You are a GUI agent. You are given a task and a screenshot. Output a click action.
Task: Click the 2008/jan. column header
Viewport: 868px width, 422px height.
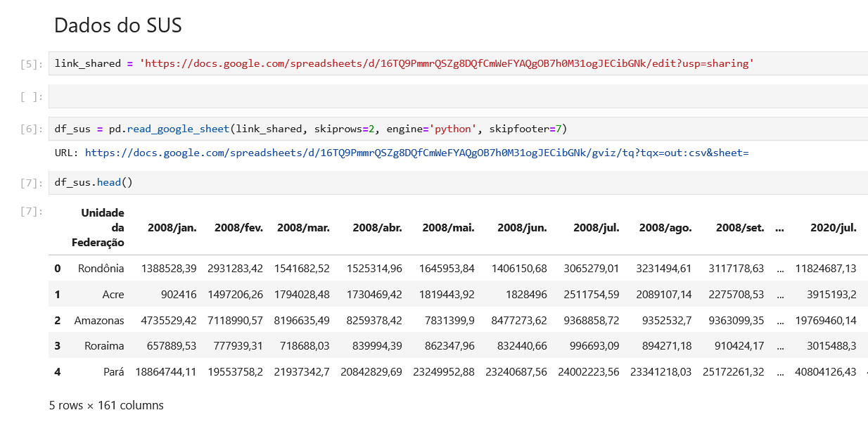(x=172, y=228)
